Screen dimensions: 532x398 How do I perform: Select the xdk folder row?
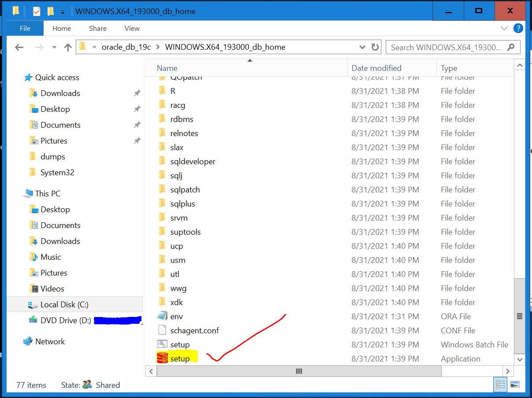coord(329,302)
